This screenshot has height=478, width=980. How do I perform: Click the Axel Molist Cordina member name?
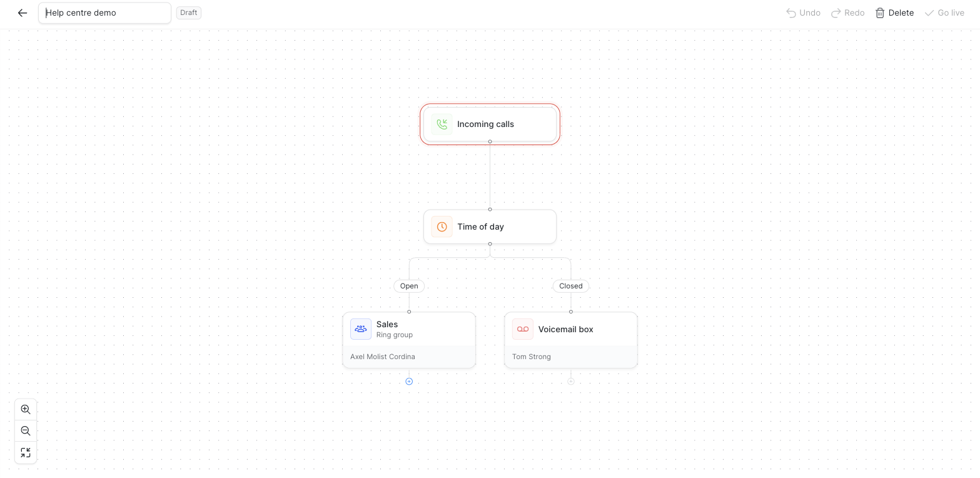(x=383, y=357)
